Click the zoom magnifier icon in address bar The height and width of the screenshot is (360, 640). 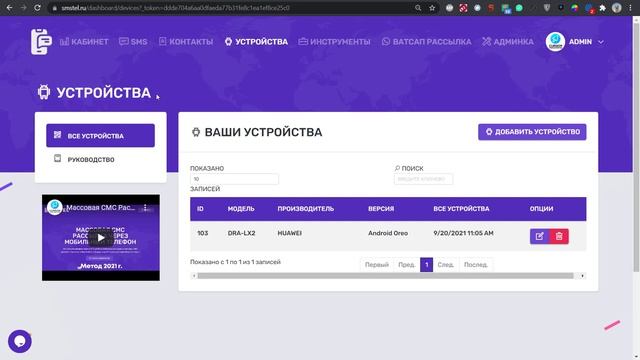[x=418, y=8]
